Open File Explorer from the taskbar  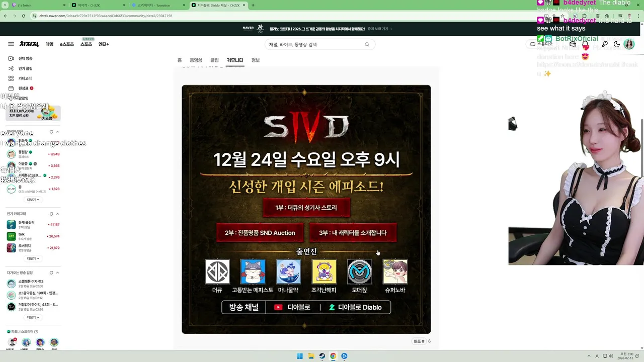(311, 356)
